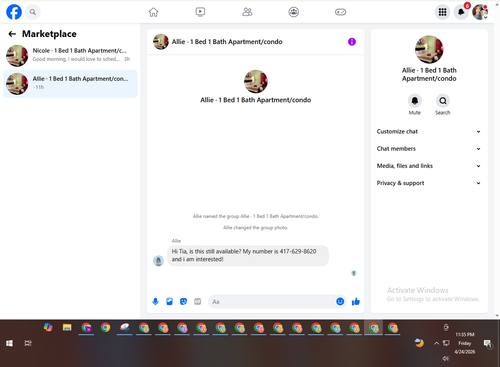Open the Gaming controller icon

(x=340, y=12)
